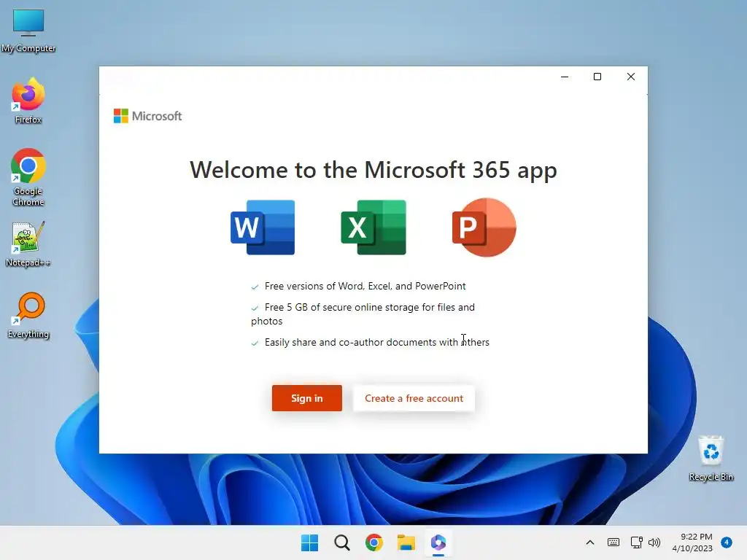747x560 pixels.
Task: Click the heading 'Welcome to the Microsoft 365 app'
Action: click(x=373, y=170)
